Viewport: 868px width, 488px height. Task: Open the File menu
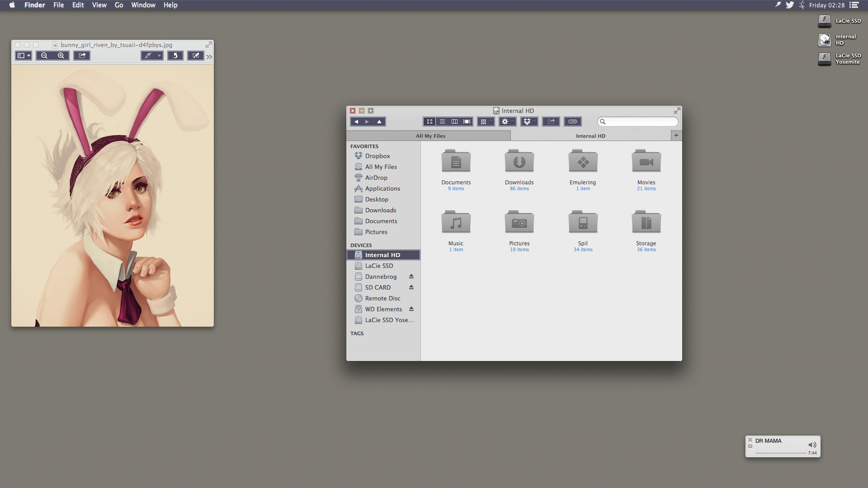pyautogui.click(x=59, y=5)
